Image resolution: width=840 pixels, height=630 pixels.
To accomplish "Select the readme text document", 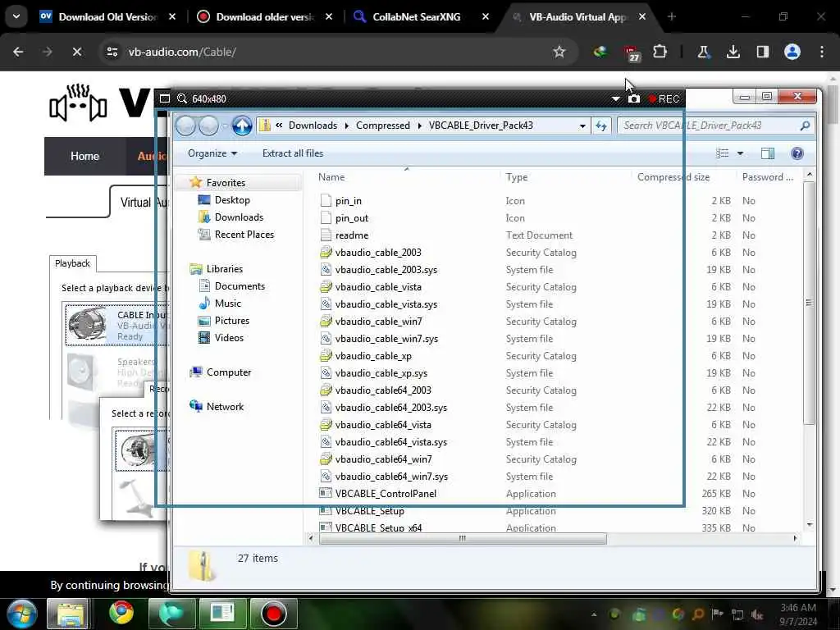I will coord(351,235).
